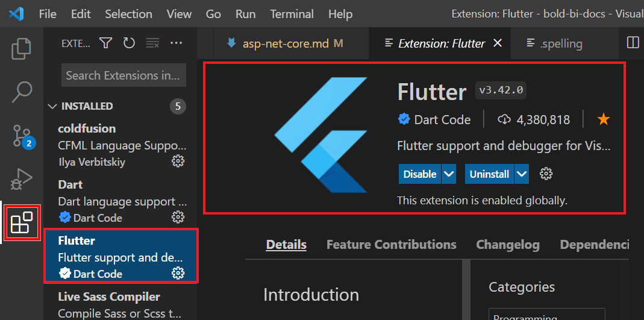Click the Flutter star rating icon
The height and width of the screenshot is (320, 644).
(x=604, y=119)
